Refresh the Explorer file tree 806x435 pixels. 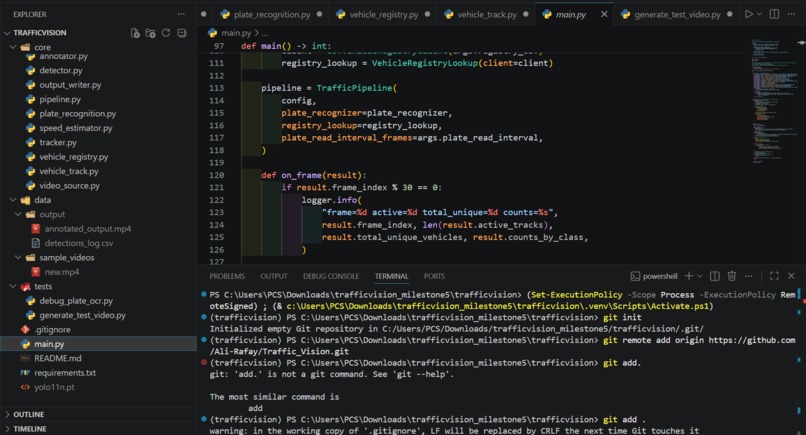point(166,33)
